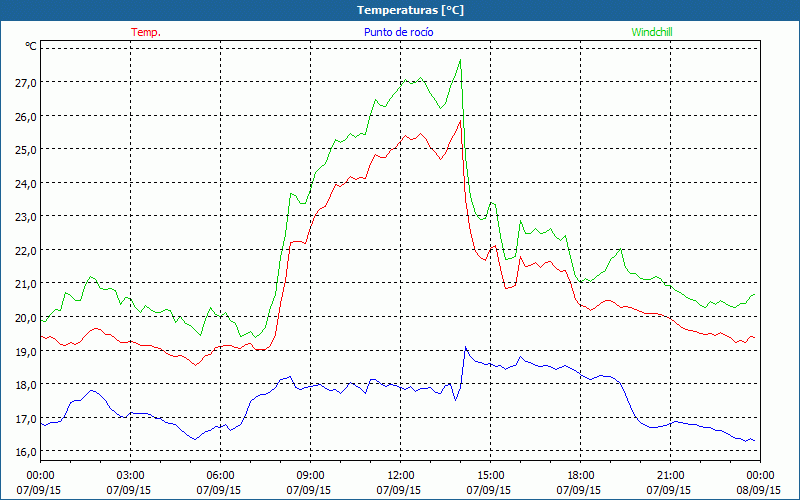Click the 21,0 y-axis value
Image resolution: width=800 pixels, height=500 pixels.
(26, 284)
